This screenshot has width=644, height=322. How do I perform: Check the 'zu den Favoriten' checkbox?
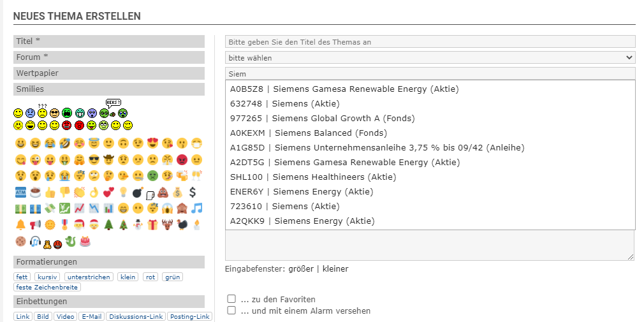pos(231,299)
